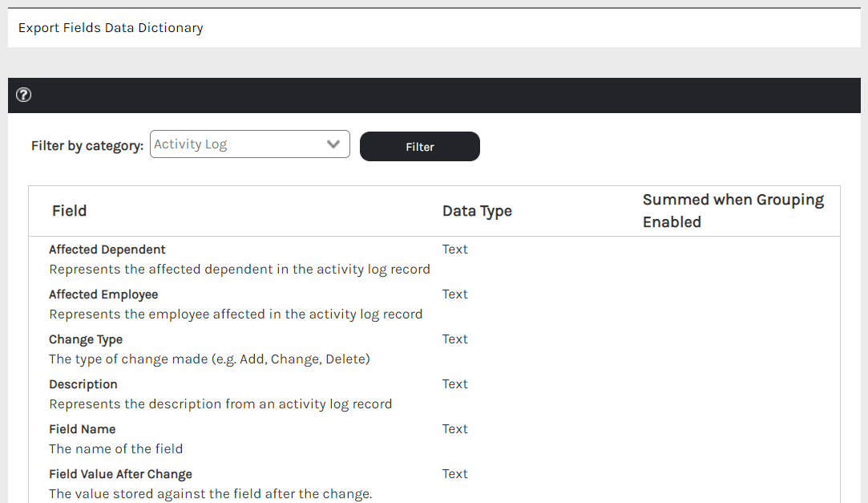Screen dimensions: 868x503
Task: Click the Change Type field name
Action: point(86,339)
